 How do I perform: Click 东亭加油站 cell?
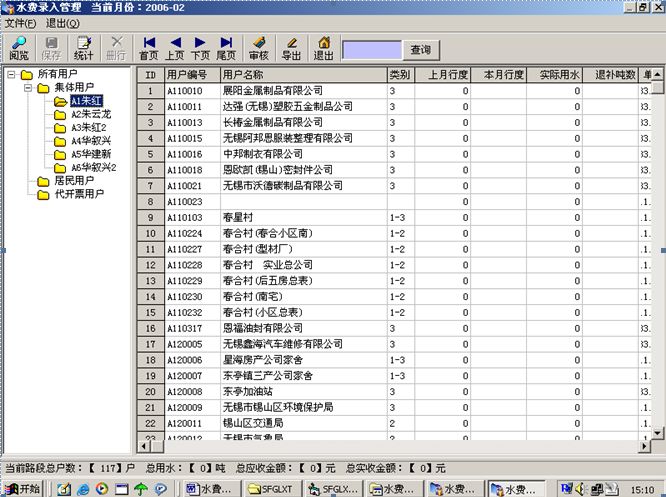coord(304,392)
